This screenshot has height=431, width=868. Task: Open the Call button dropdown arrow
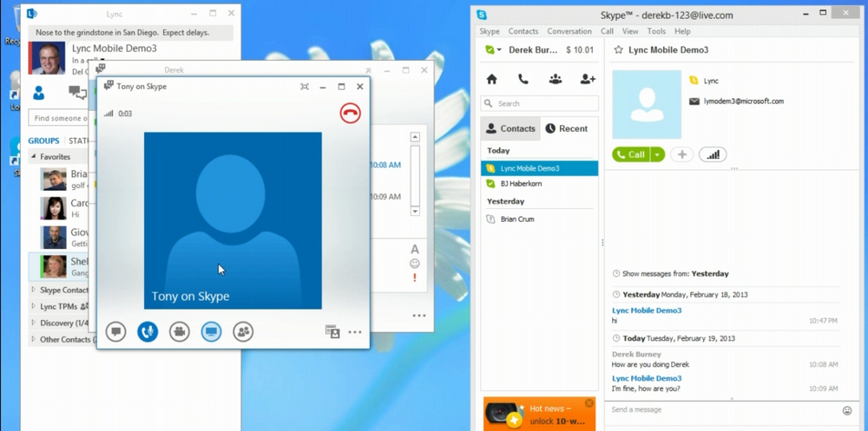657,154
